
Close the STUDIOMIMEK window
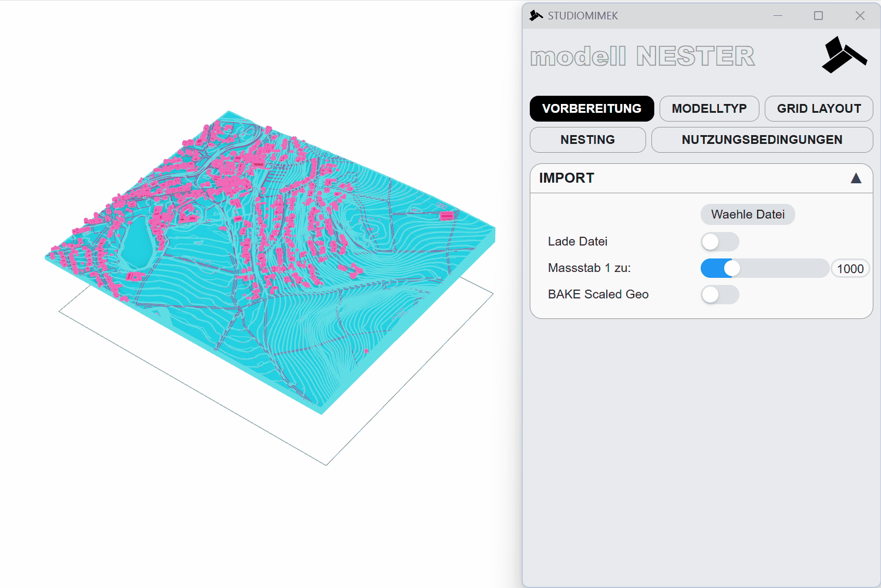click(860, 16)
